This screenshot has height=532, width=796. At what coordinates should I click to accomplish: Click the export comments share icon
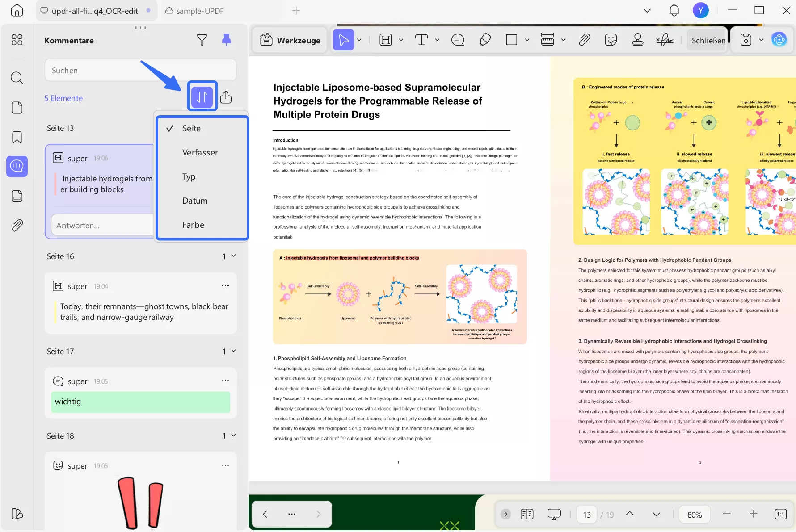[x=226, y=97]
